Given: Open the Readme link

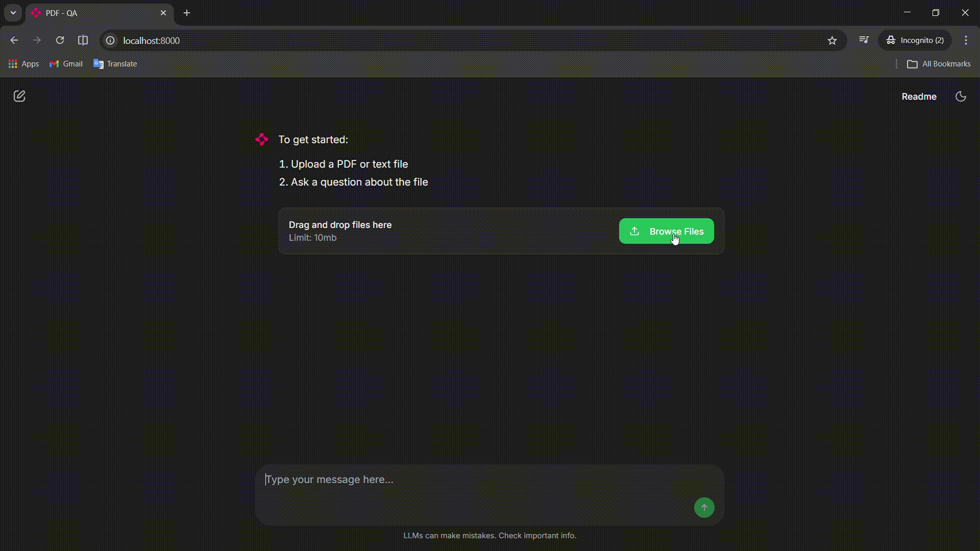Looking at the screenshot, I should pos(919,96).
